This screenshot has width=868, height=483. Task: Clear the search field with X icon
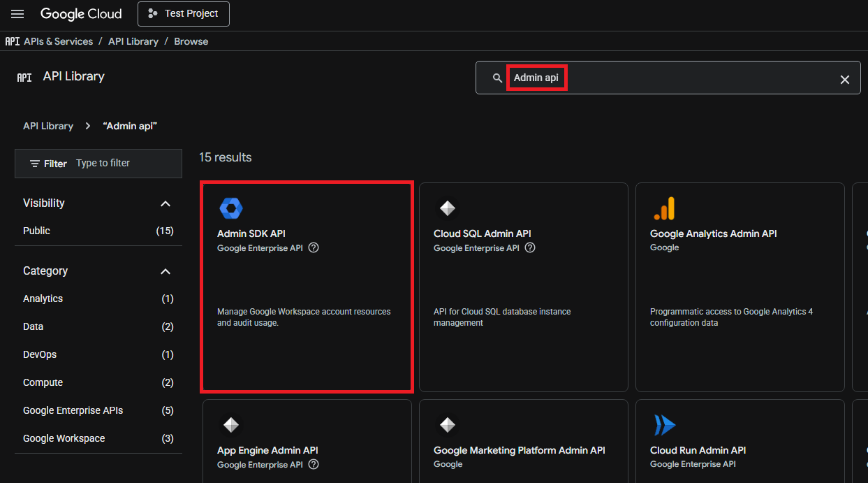pos(844,80)
